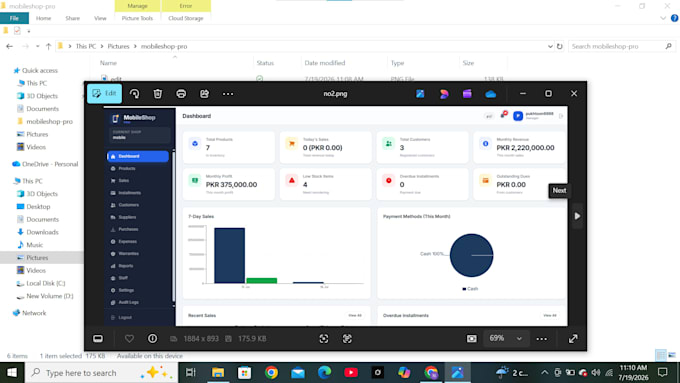Enter full screen in Photos
This screenshot has height=383, width=680.
pyautogui.click(x=573, y=339)
